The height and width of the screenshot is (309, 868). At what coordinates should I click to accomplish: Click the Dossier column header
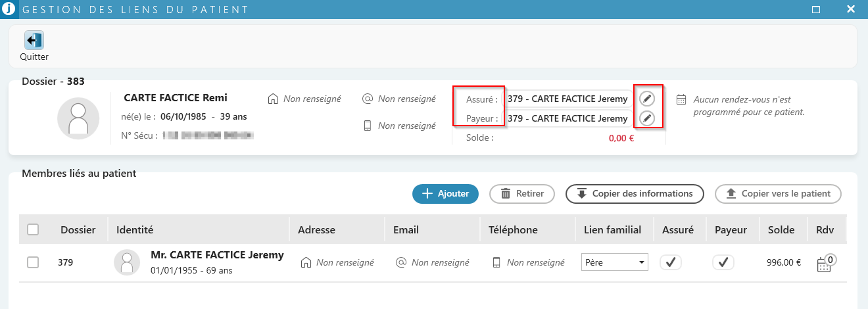coord(78,229)
